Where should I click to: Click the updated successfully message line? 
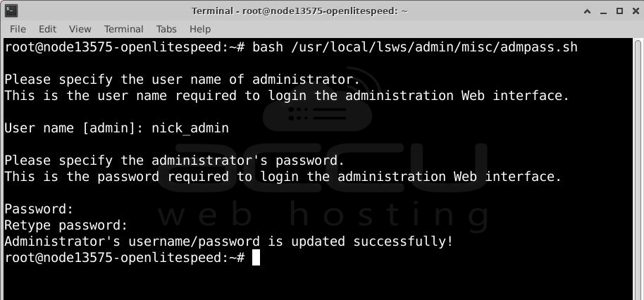[228, 242]
